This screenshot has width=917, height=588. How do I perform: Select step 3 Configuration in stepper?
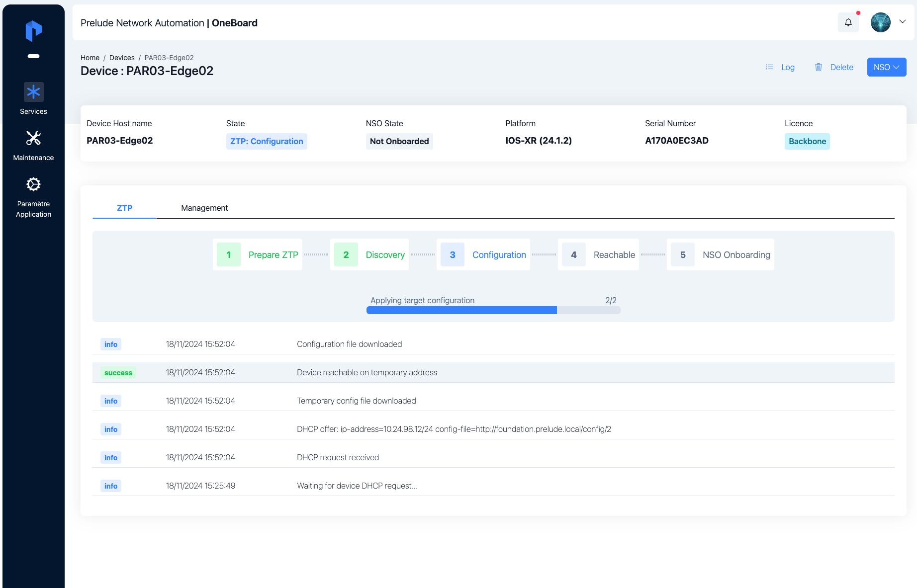483,254
